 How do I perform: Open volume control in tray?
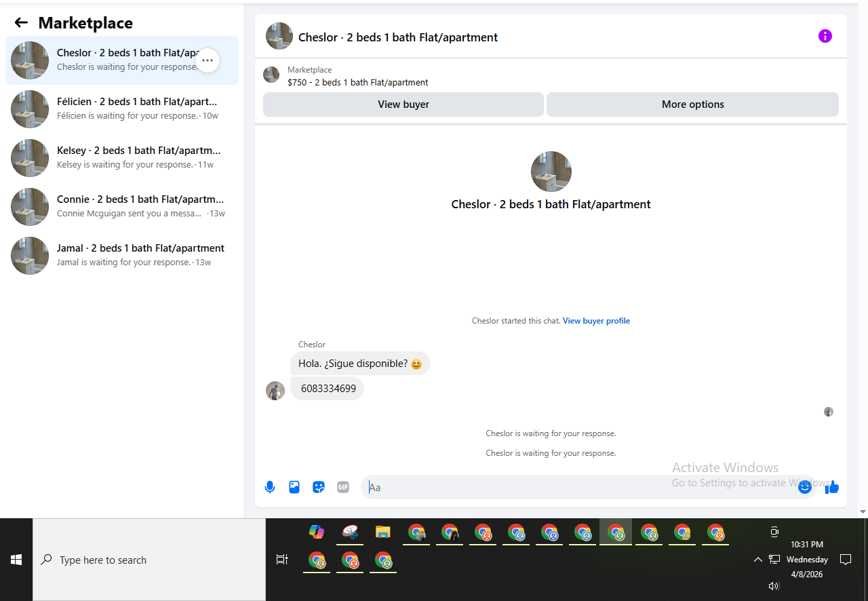[x=774, y=585]
